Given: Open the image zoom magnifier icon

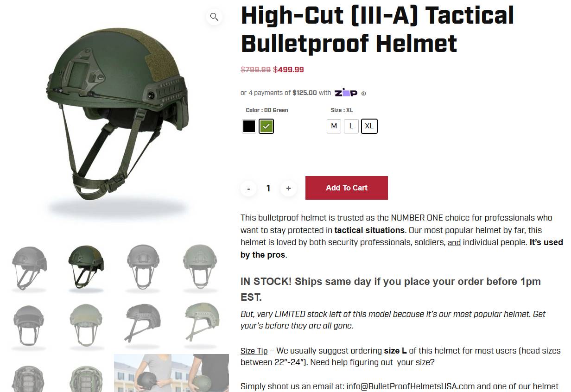Looking at the screenshot, I should (214, 17).
